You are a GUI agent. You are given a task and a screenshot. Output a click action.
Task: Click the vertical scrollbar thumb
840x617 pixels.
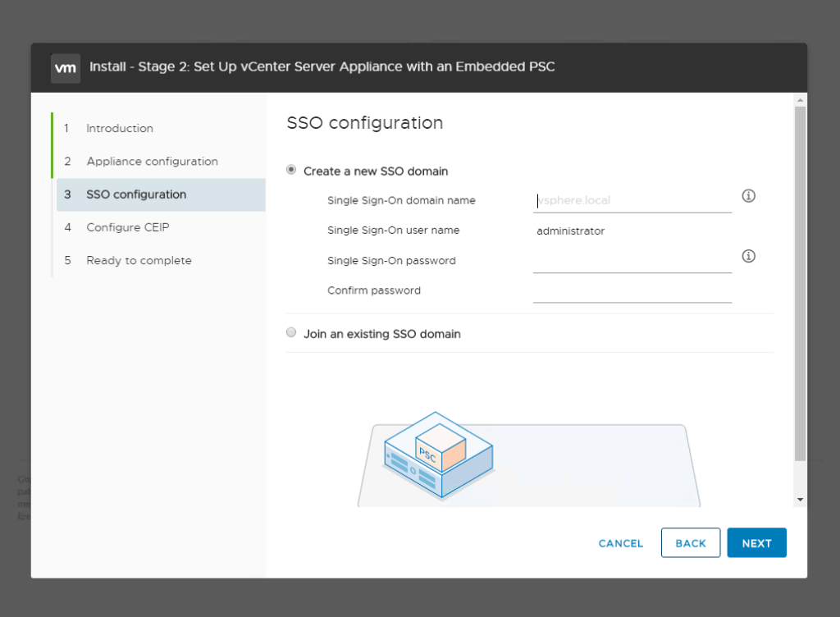point(800,284)
